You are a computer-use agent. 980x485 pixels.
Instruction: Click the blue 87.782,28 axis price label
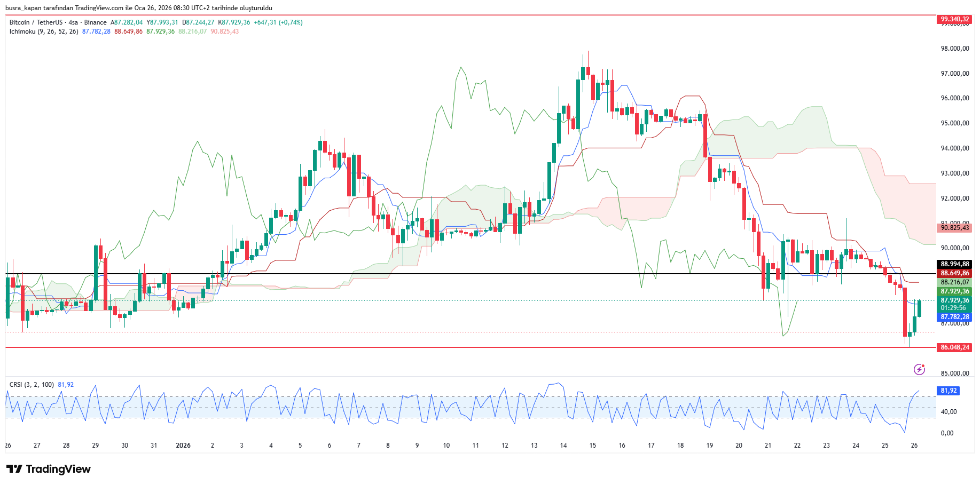(x=954, y=317)
